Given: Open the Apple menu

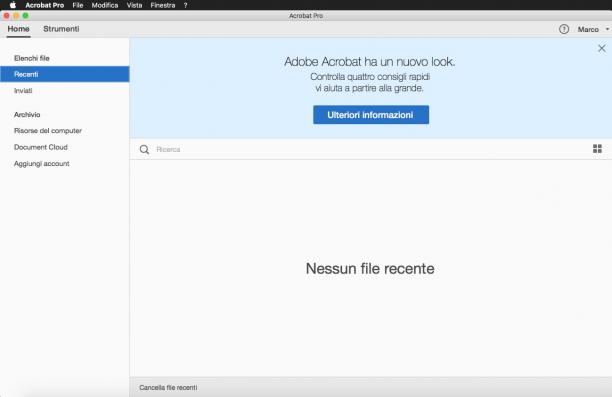Looking at the screenshot, I should click(x=12, y=5).
